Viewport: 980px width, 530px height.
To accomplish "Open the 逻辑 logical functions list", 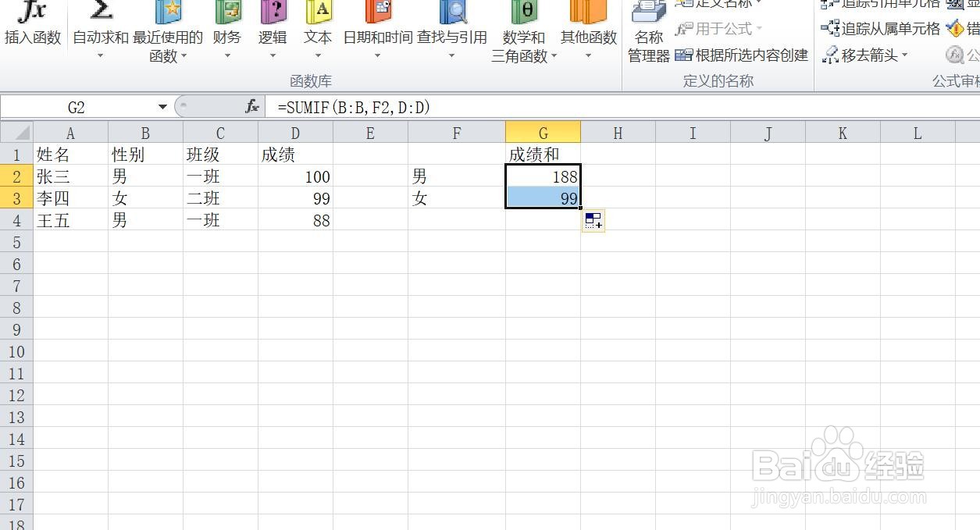I will (x=273, y=31).
